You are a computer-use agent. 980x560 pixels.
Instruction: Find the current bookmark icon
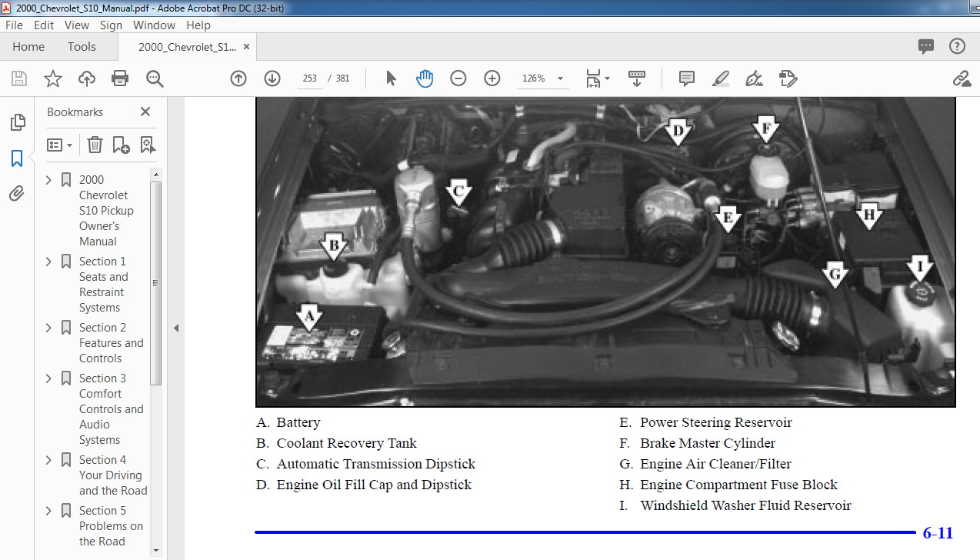point(148,145)
